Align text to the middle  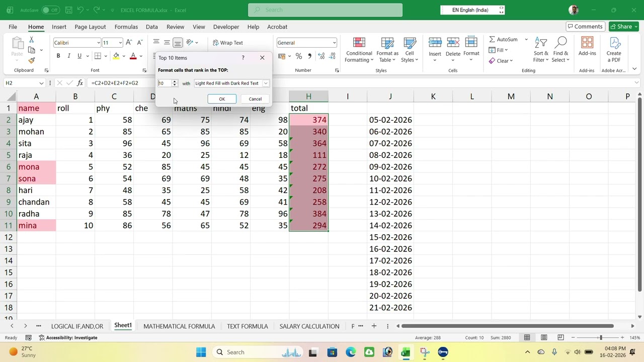(167, 43)
